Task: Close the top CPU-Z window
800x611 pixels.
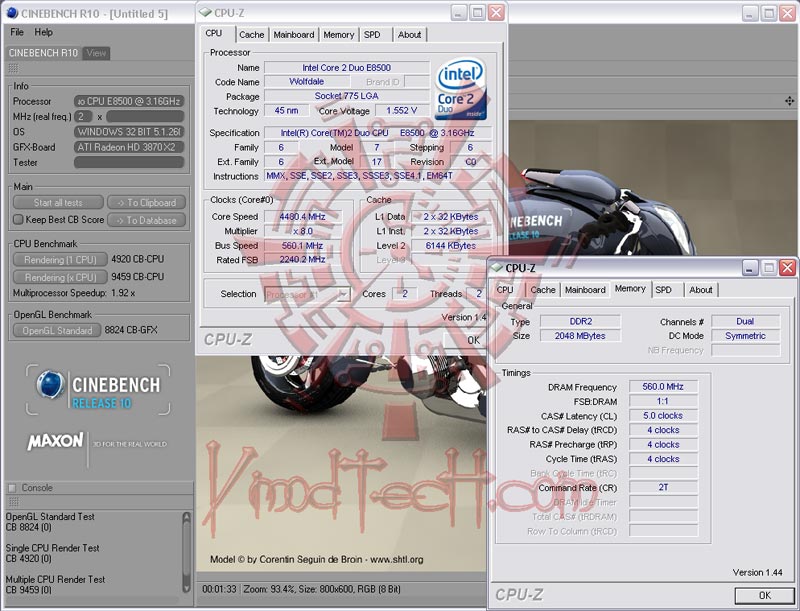Action: pos(496,13)
